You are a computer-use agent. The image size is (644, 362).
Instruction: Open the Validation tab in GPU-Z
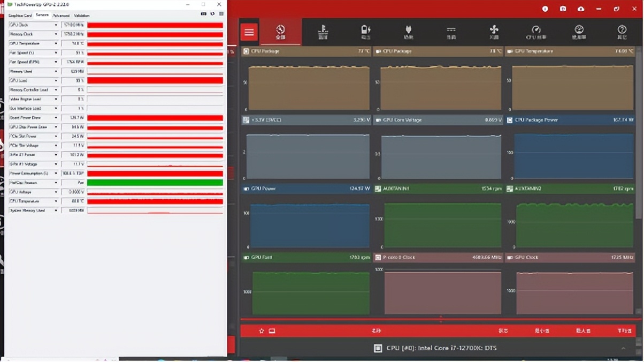(x=82, y=16)
